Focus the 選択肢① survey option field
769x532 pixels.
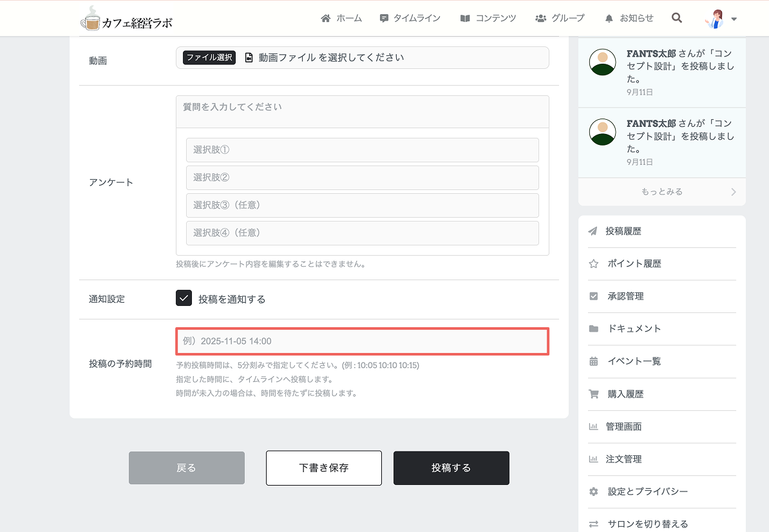363,150
